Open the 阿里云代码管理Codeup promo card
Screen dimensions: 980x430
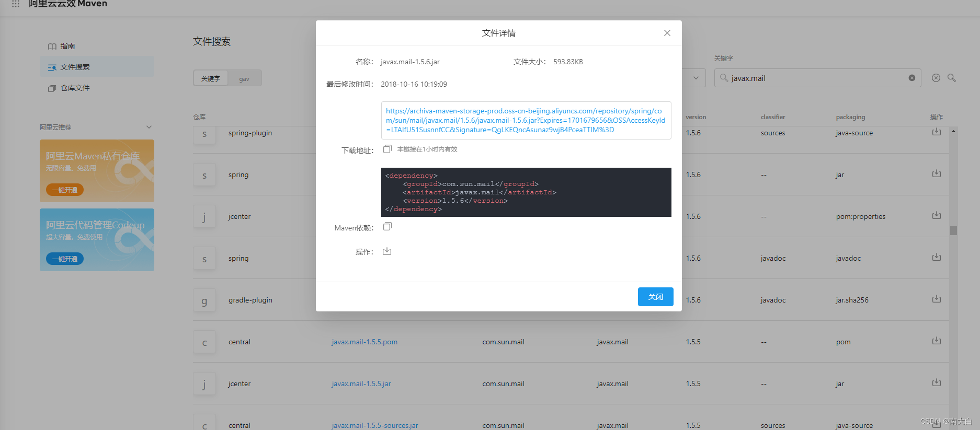[97, 240]
